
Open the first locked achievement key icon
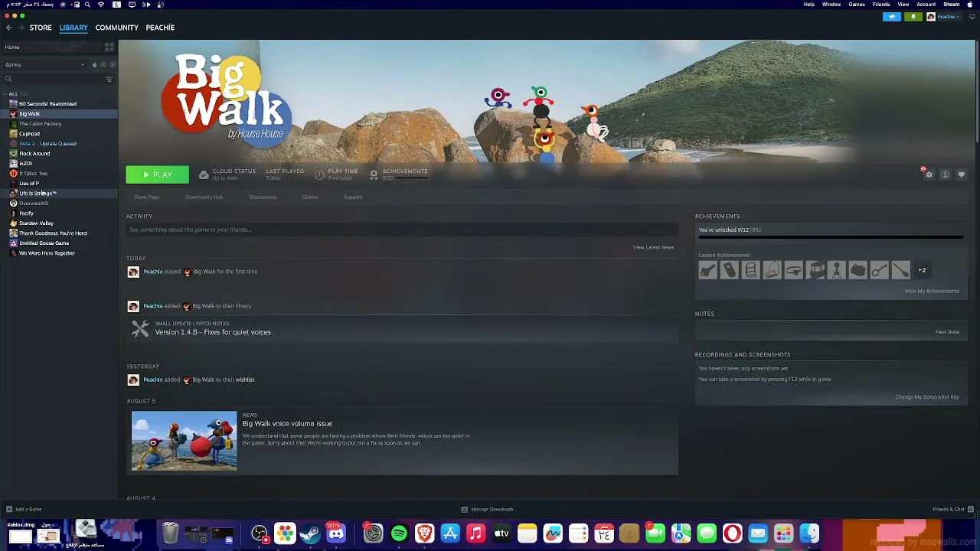(x=707, y=270)
